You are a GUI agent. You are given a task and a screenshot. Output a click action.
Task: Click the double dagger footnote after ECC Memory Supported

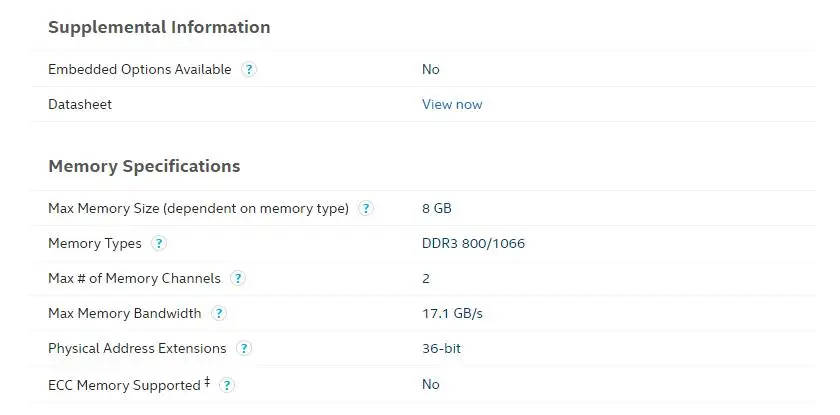click(x=207, y=381)
